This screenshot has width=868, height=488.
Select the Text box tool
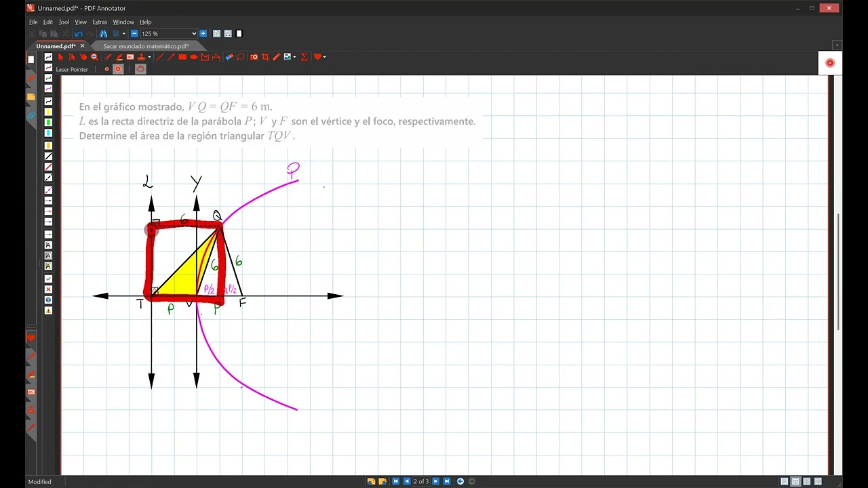tap(130, 57)
